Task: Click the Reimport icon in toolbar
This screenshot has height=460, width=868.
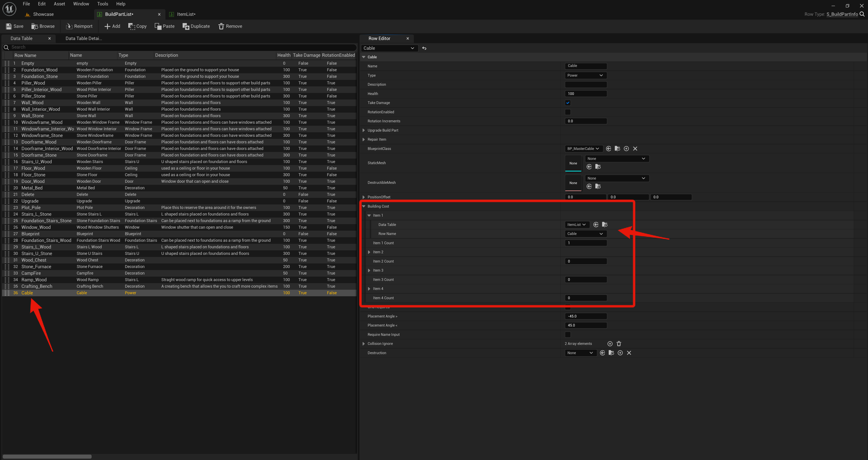Action: 69,26
